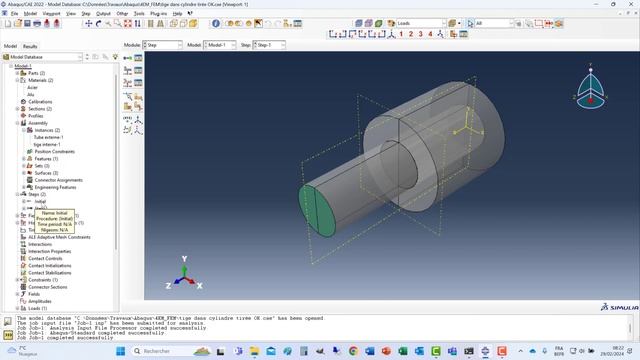Expand the Sets (3) tree node
The height and width of the screenshot is (360, 640).
coord(24,166)
